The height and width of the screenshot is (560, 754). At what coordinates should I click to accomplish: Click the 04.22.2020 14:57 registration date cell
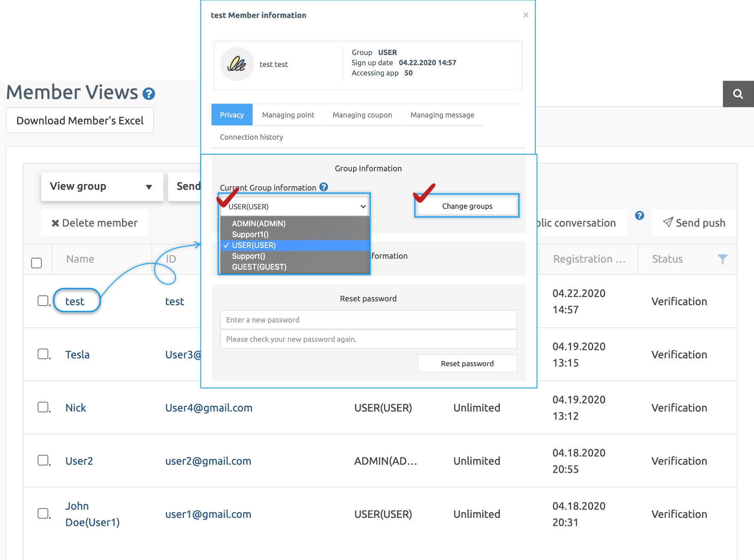coord(579,301)
